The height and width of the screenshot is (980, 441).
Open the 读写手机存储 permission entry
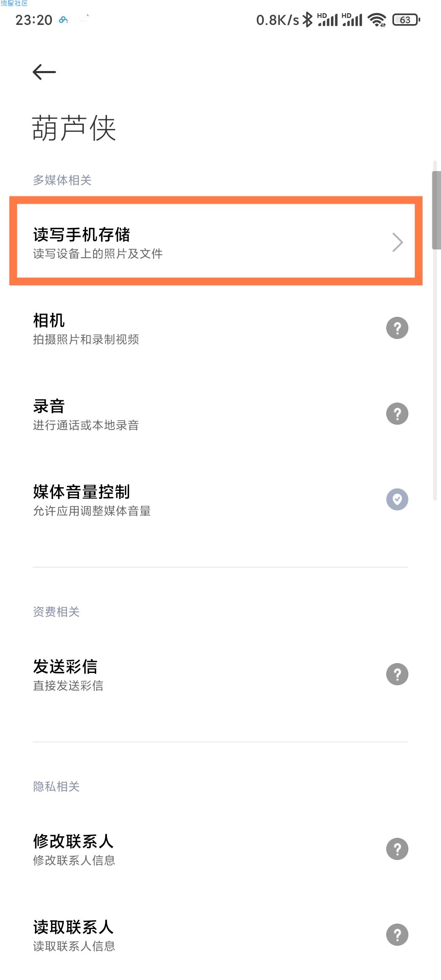[216, 241]
